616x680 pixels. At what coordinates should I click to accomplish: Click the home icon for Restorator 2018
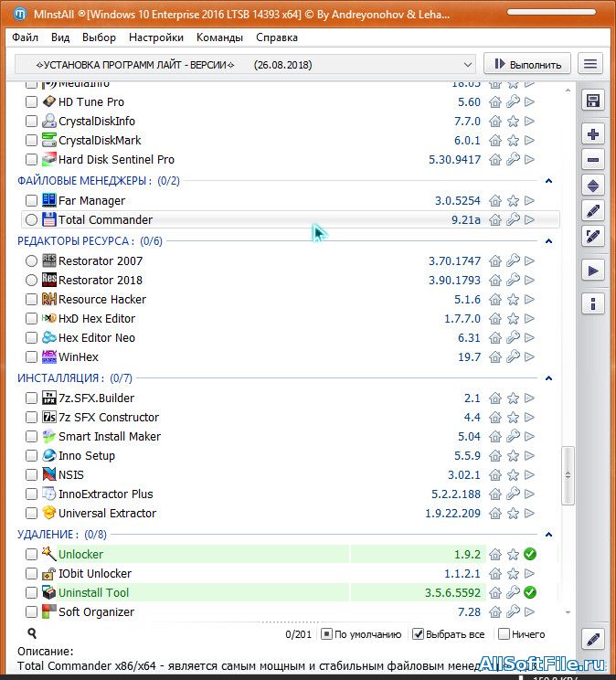click(495, 281)
